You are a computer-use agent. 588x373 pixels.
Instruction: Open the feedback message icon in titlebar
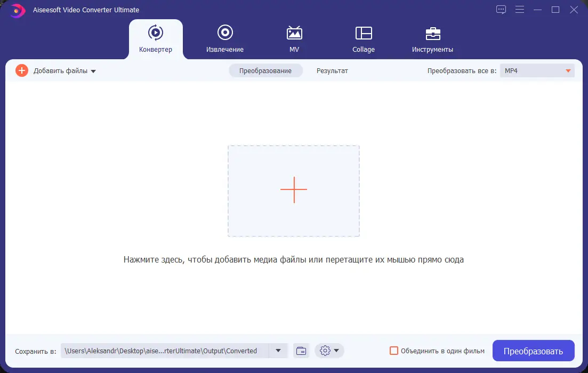[x=501, y=10]
